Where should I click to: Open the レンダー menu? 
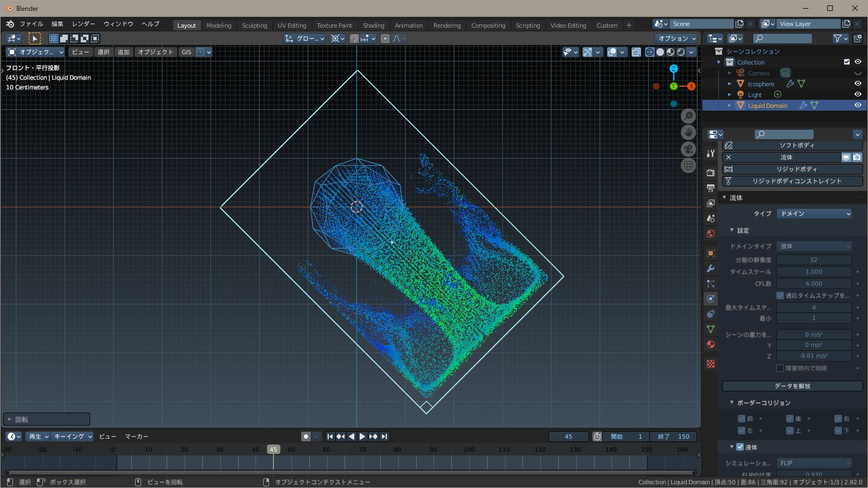tap(84, 24)
